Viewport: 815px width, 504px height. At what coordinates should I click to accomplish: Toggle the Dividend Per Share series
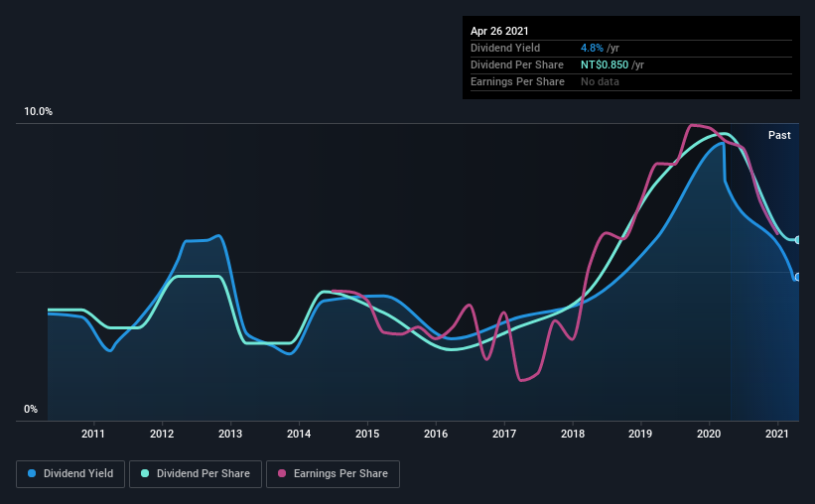[196, 474]
